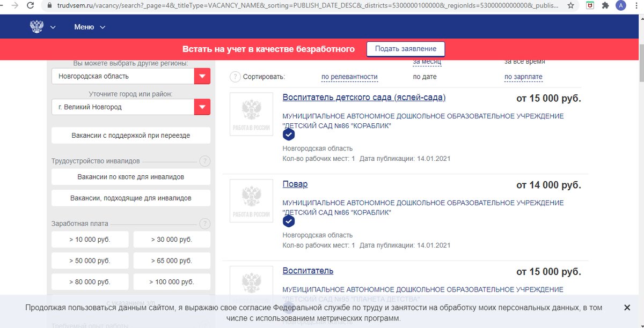Enable Вакансии с поддержкой при переезде filter

tap(130, 135)
